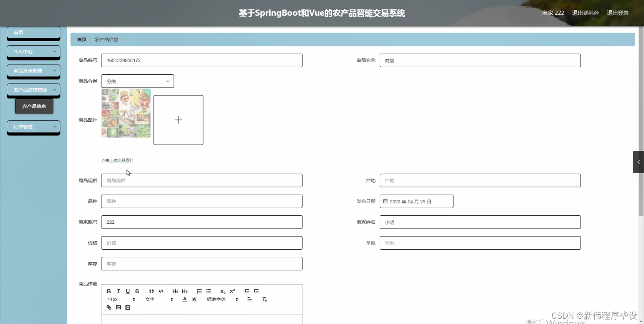This screenshot has width=644, height=324.
Task: Click the image upload plus box
Action: tap(178, 119)
